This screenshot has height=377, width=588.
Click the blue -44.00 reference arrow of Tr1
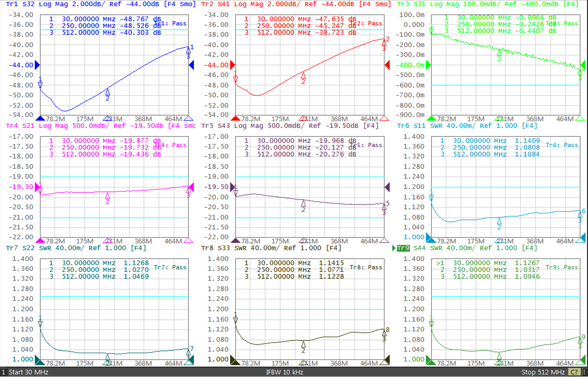click(37, 65)
